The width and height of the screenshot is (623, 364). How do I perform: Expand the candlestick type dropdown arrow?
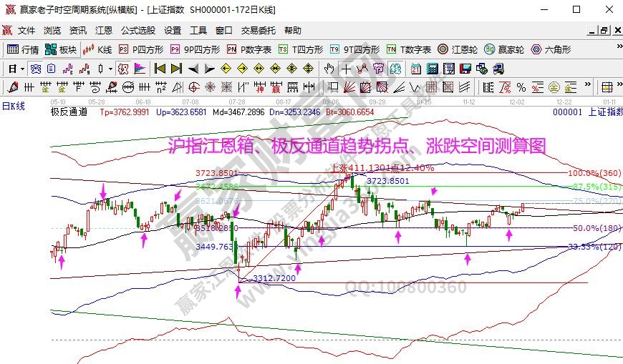coord(110,69)
